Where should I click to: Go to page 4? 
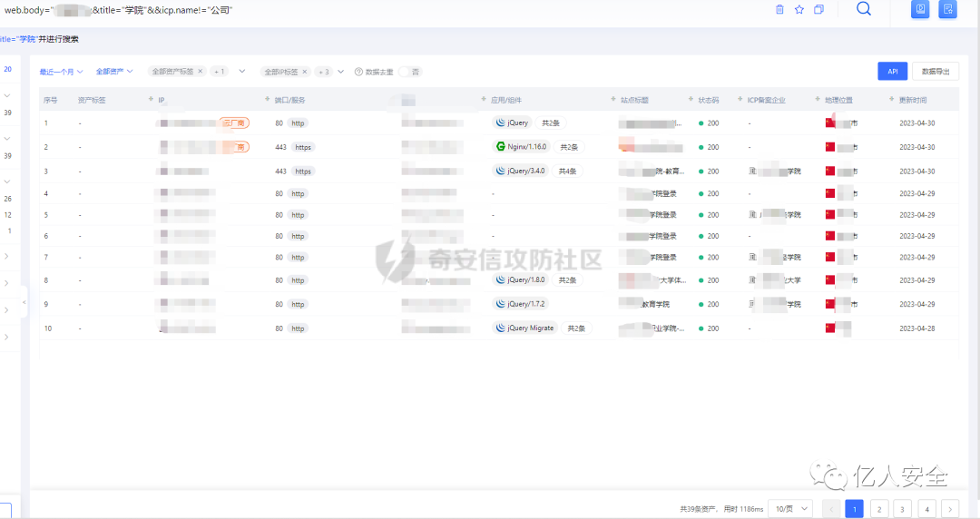[926, 509]
